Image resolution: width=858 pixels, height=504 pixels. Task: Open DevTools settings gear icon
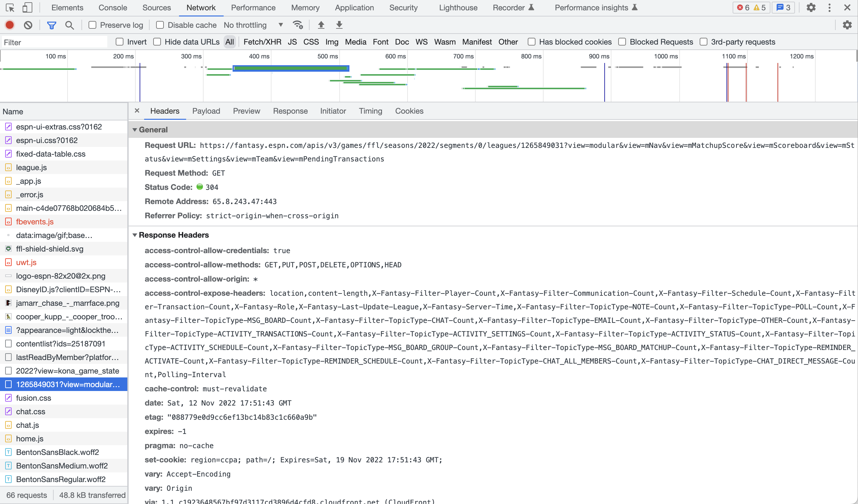pyautogui.click(x=811, y=7)
